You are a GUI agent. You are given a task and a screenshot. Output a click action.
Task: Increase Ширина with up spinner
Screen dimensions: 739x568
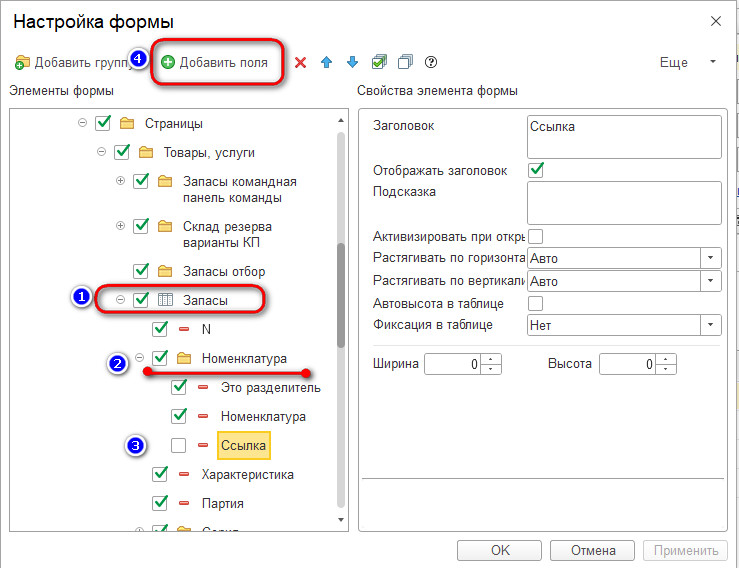pyautogui.click(x=491, y=359)
